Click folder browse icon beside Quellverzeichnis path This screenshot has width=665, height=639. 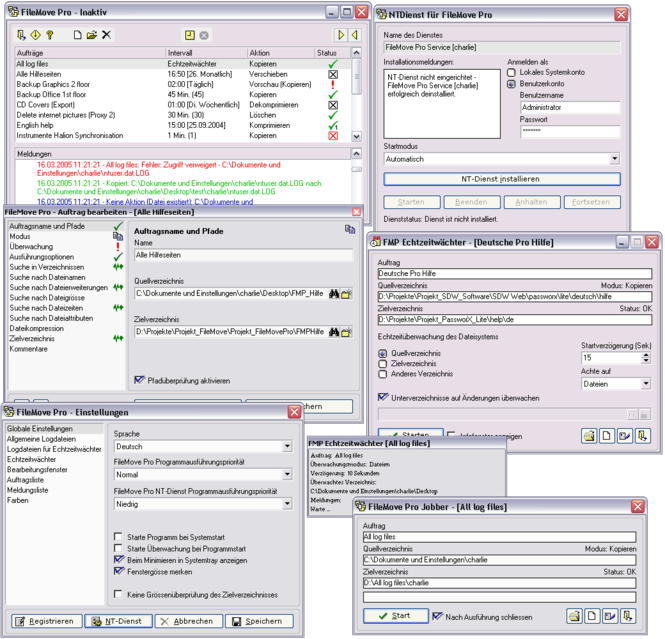click(x=346, y=293)
